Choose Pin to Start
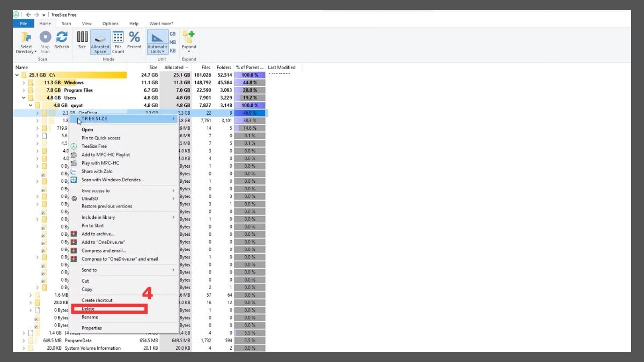 pos(123,225)
